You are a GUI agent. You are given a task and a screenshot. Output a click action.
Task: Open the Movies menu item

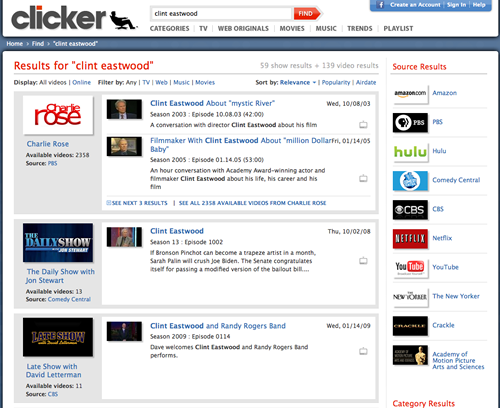pyautogui.click(x=292, y=29)
